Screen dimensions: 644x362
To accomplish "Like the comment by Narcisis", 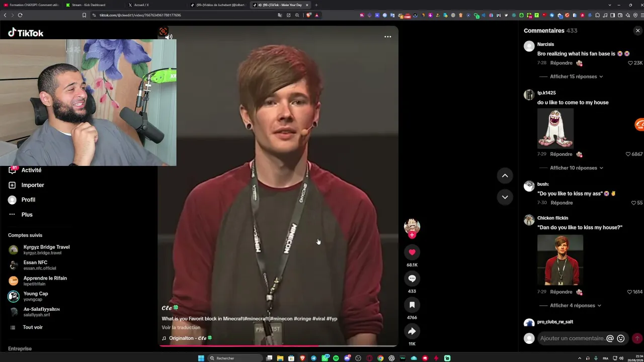I will click(630, 63).
